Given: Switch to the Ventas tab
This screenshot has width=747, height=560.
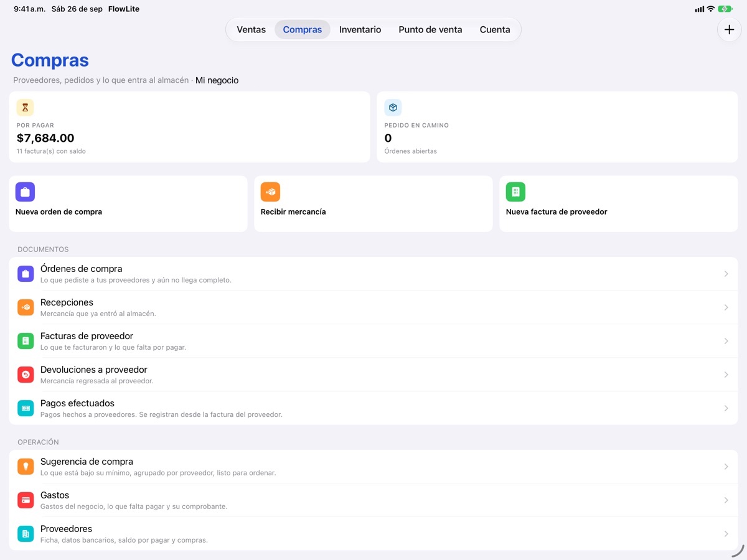Looking at the screenshot, I should coord(251,30).
